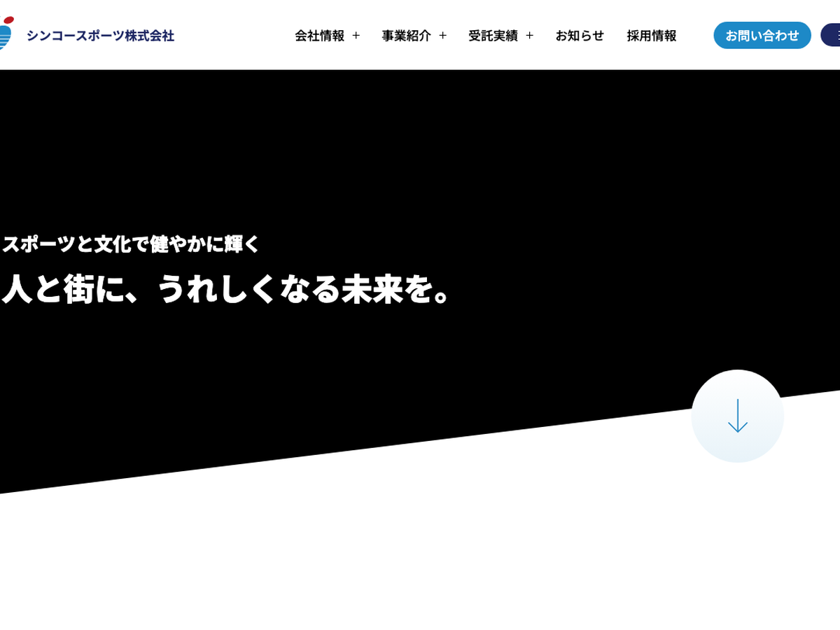Click empty header space left of 会社情報

coord(231,35)
